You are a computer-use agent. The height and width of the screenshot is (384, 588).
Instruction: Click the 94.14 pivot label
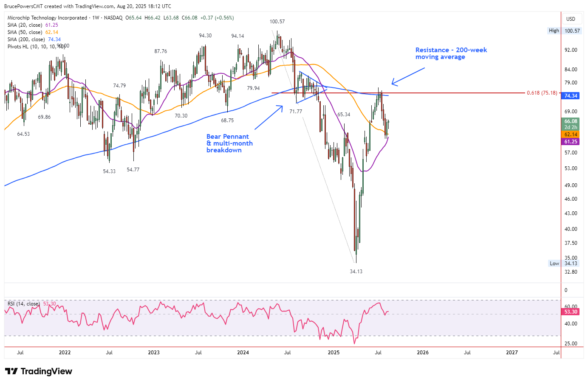(237, 36)
